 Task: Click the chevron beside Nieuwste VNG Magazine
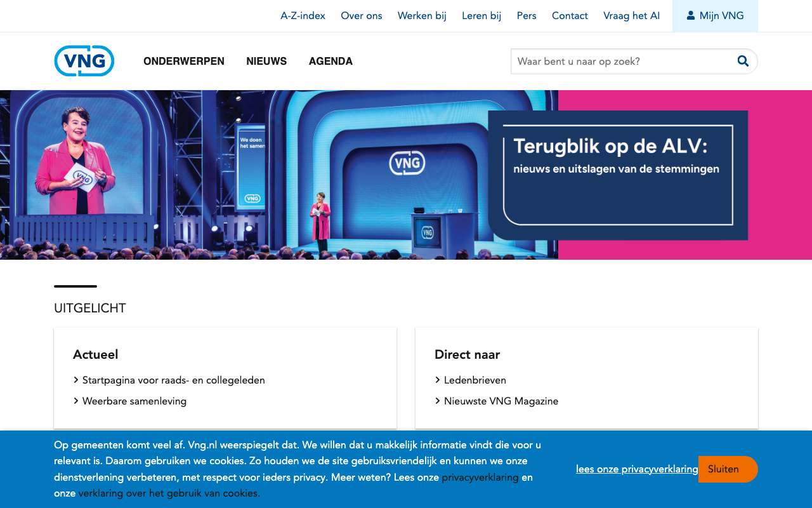point(438,401)
